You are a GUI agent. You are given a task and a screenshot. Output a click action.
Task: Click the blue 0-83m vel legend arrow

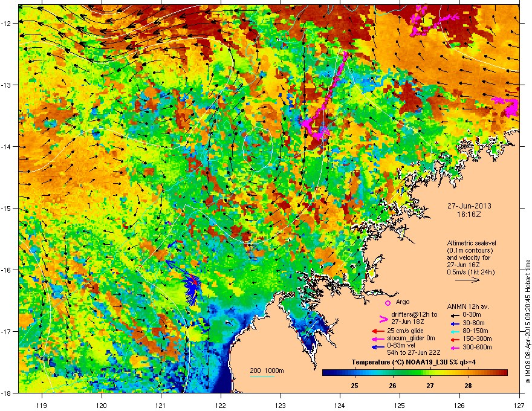coord(378,347)
